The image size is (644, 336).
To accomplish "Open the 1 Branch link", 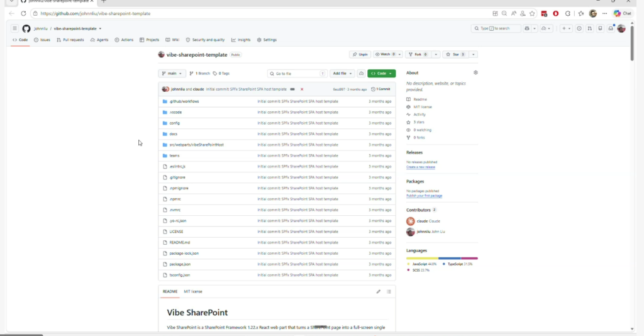I will [199, 74].
